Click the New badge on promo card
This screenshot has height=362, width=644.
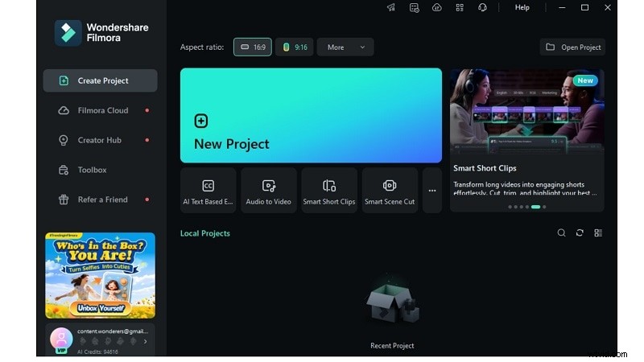(x=585, y=80)
